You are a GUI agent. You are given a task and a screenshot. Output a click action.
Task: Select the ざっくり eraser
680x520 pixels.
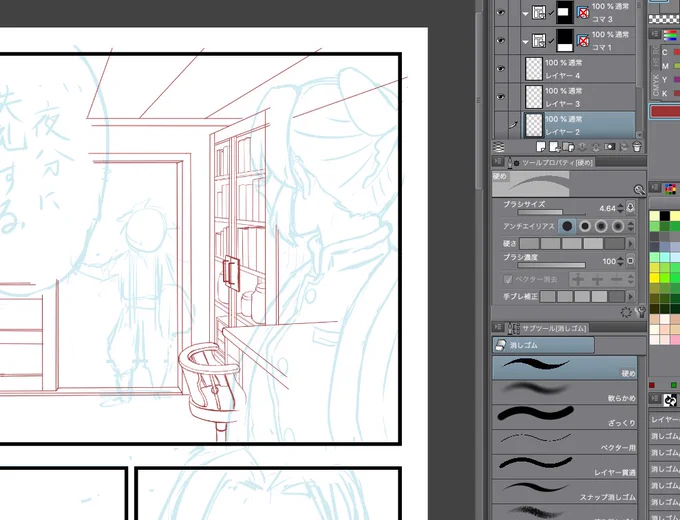click(x=565, y=417)
